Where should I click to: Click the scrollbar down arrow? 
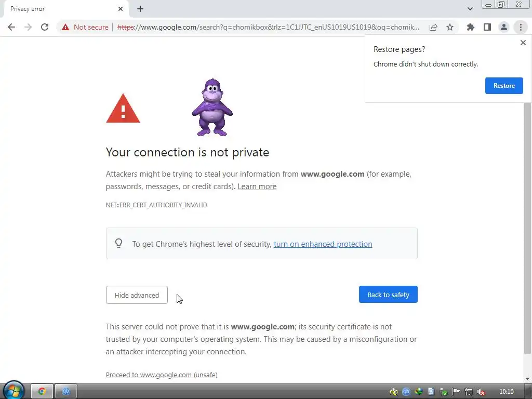click(527, 379)
